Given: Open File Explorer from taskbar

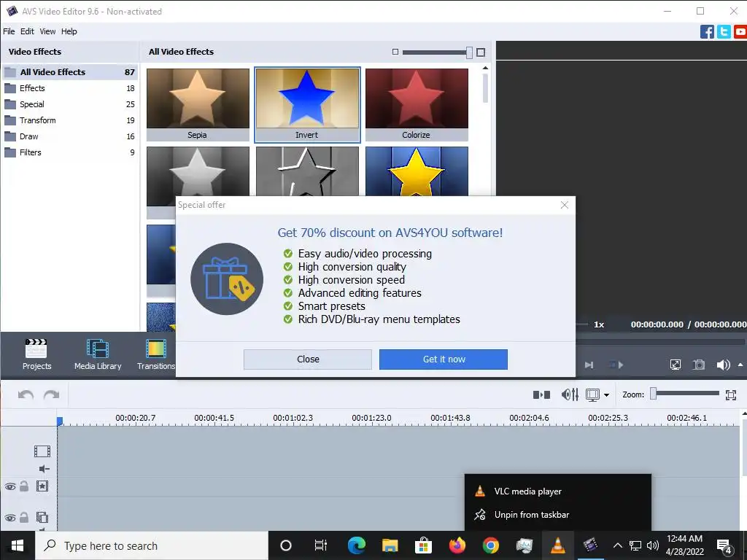Looking at the screenshot, I should [390, 545].
